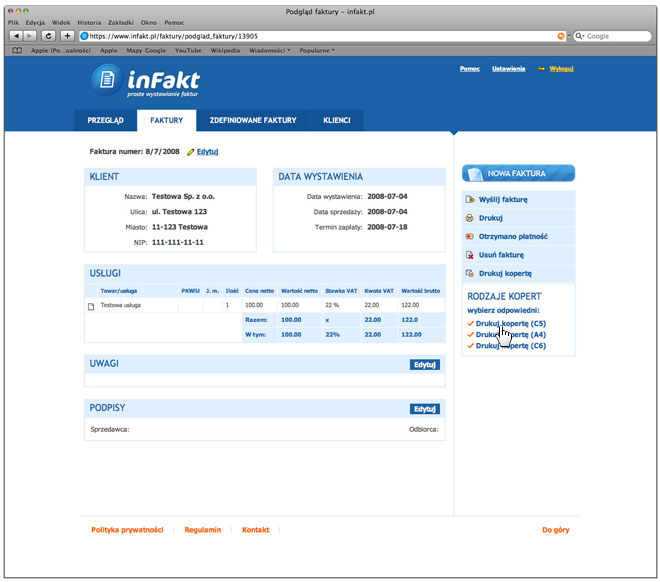Image resolution: width=660 pixels, height=582 pixels.
Task: Click the checkmark beside Drukuj kopertę (A4)
Action: (471, 335)
